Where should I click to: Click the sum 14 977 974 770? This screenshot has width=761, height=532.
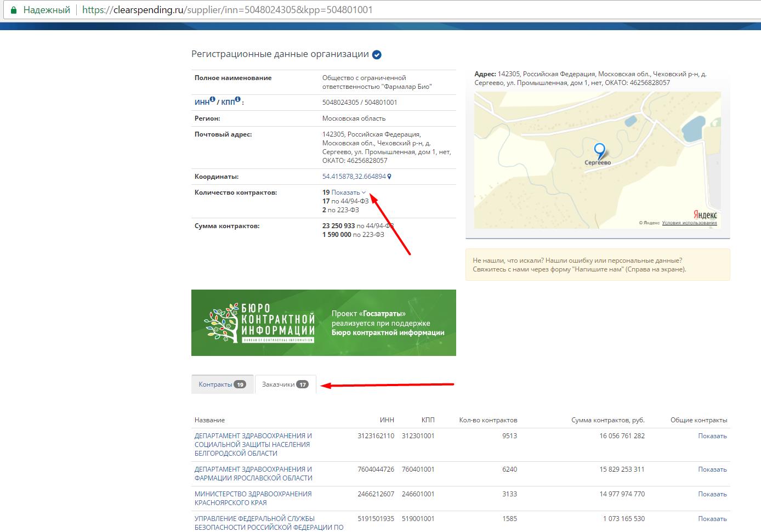coord(622,494)
